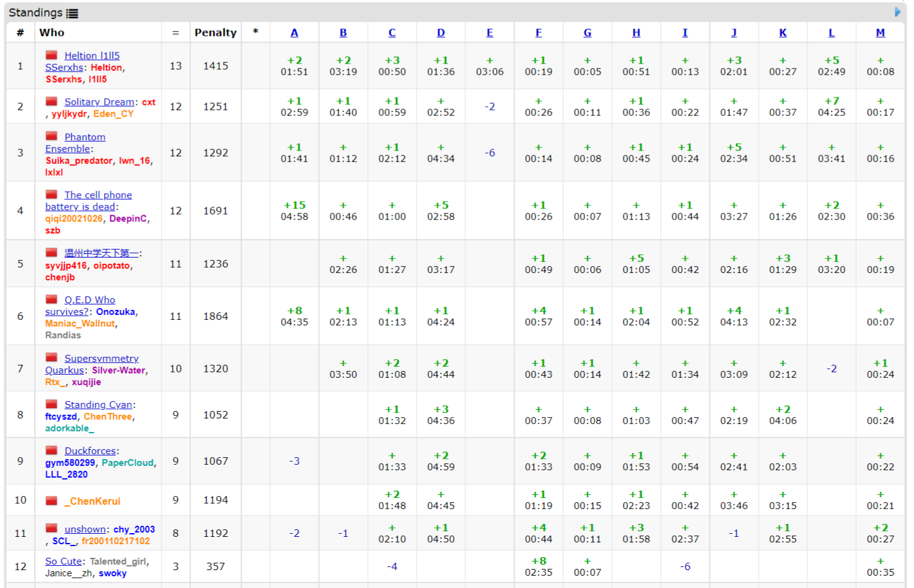Screen dimensions: 914x588
Task: Click the +15 04:58 cell for problem A
Action: (294, 211)
